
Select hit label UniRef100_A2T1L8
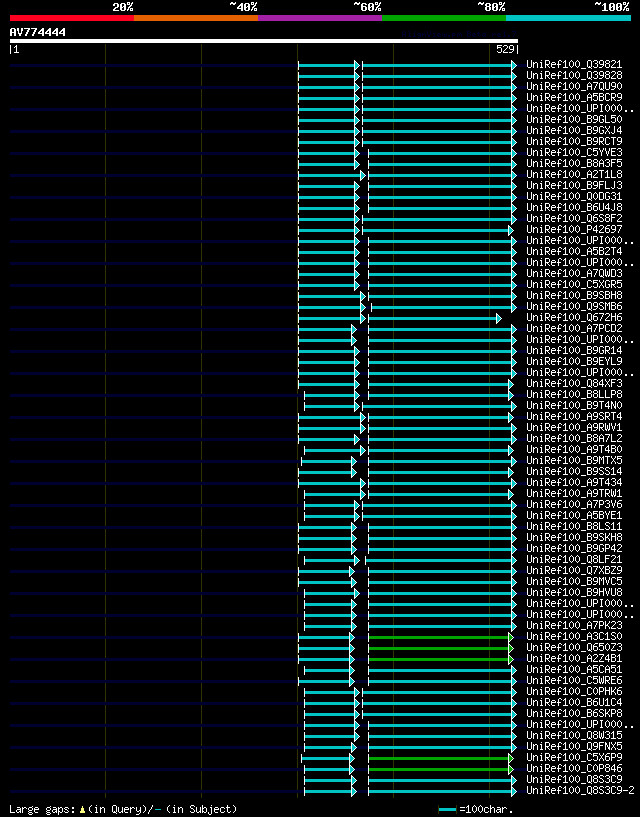click(574, 175)
